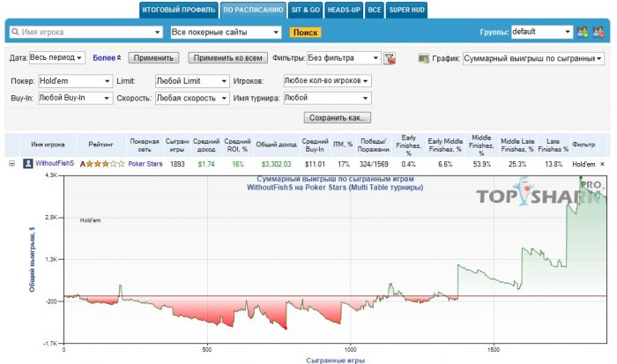Click the remove group icon
The height and width of the screenshot is (364, 617).
pyautogui.click(x=598, y=32)
